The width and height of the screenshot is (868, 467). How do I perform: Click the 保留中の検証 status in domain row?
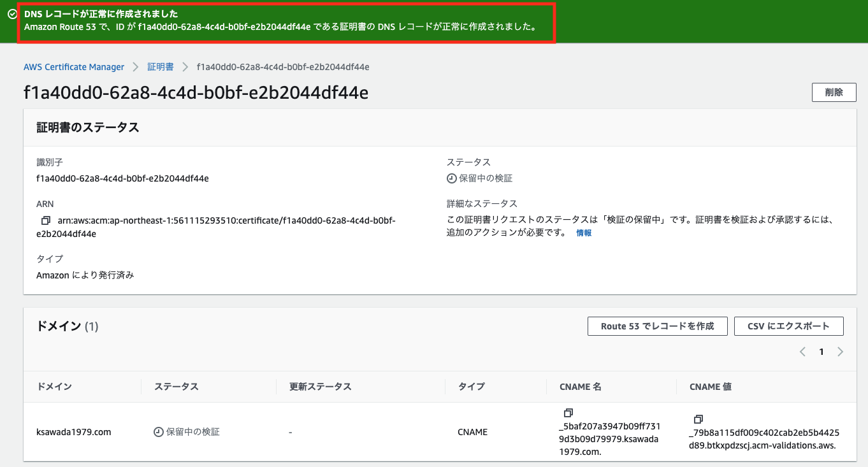[192, 432]
